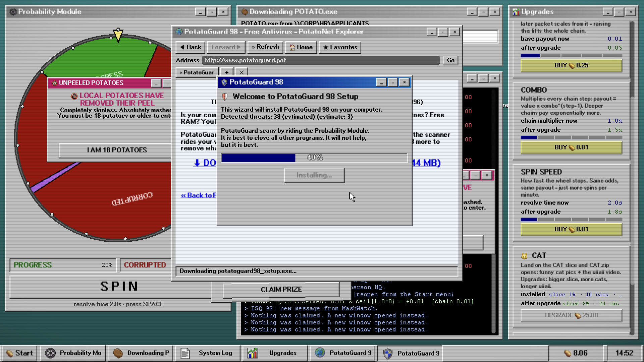Buy the COMBO upgrade for 0.01
Screen dimensions: 644x362
point(571,147)
